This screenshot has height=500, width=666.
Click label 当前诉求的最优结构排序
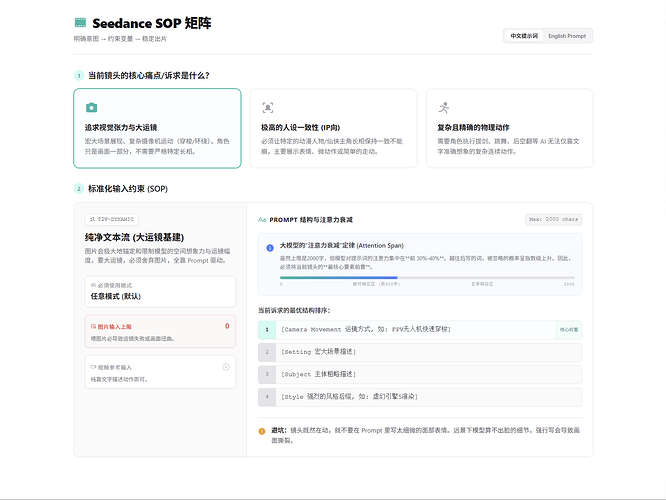pyautogui.click(x=294, y=311)
